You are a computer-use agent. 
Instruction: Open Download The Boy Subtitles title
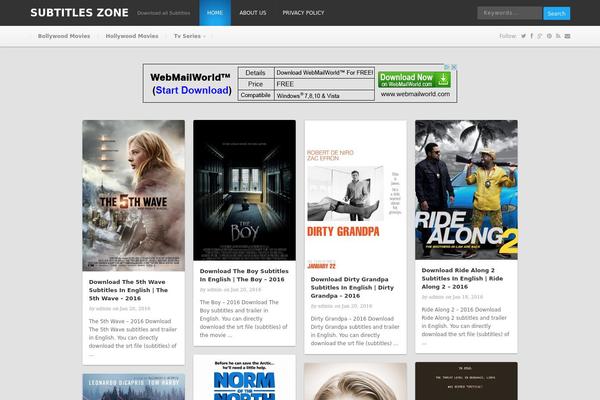(244, 275)
